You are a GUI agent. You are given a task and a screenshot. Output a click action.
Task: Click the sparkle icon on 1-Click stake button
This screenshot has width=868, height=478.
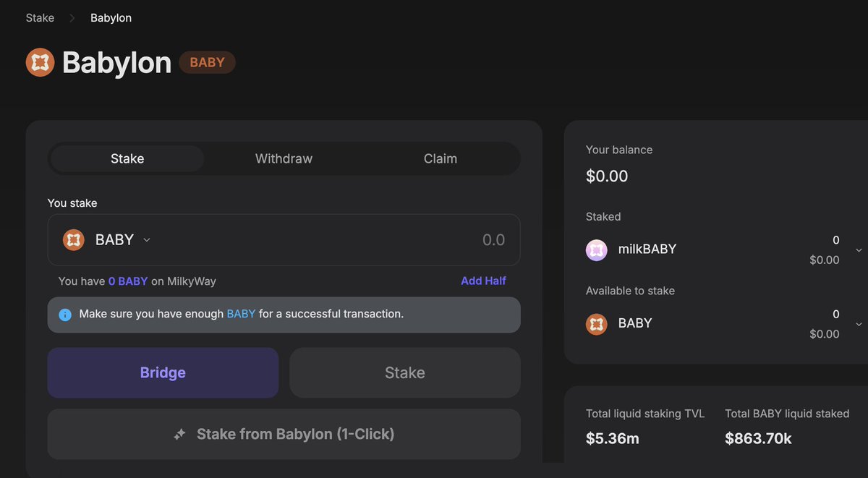180,435
